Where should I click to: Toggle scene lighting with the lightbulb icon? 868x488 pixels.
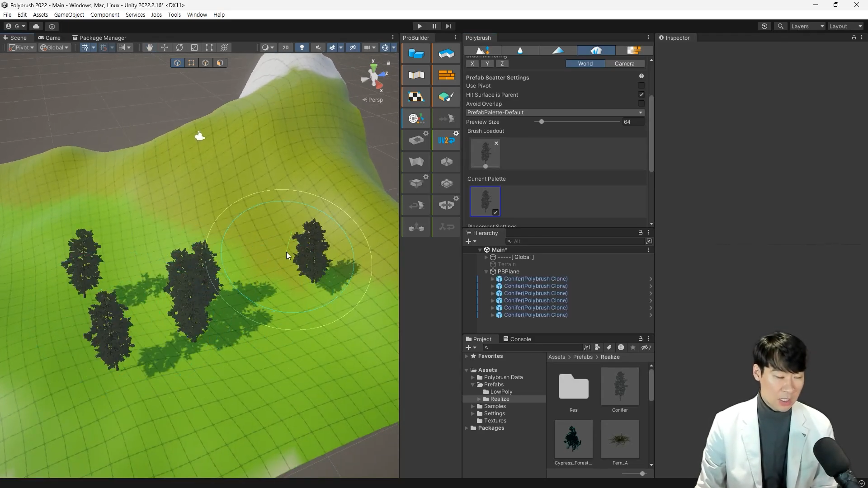(x=302, y=47)
